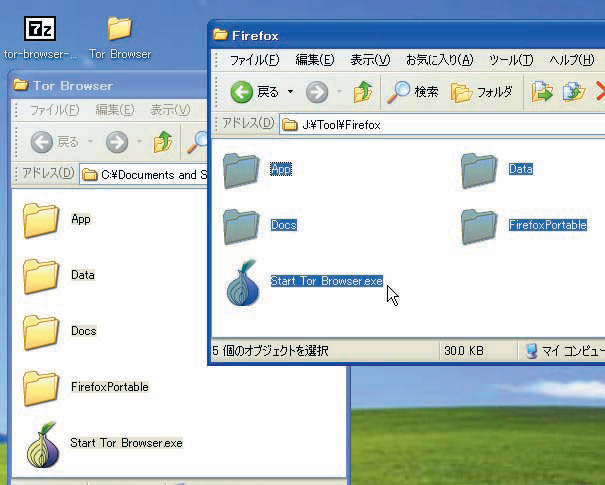605x485 pixels.
Task: Click the Forward arrow in Firefox window
Action: (317, 92)
